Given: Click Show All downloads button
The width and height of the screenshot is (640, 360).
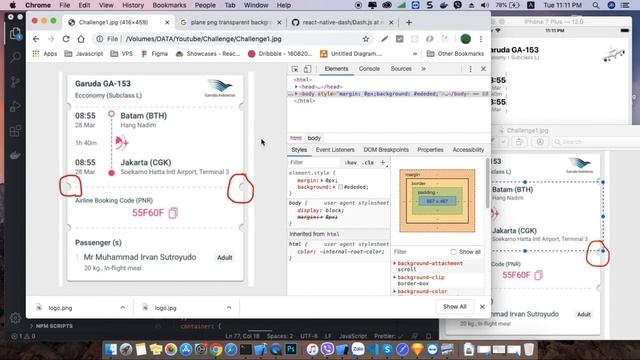Looking at the screenshot, I should point(454,307).
